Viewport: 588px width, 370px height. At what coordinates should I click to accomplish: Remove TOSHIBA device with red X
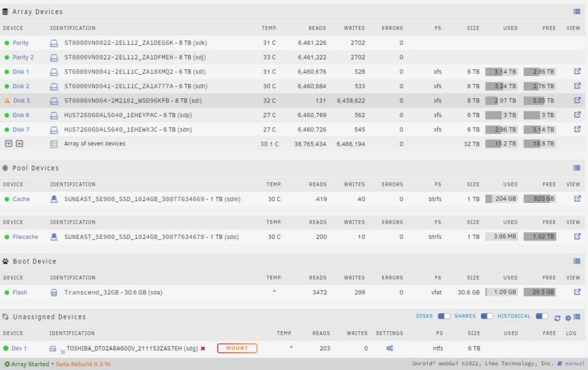[x=203, y=348]
